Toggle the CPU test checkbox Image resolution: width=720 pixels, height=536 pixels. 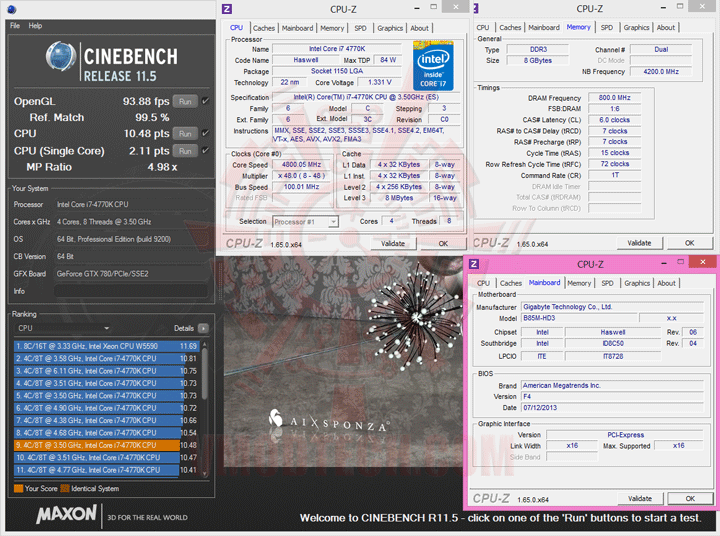coord(205,133)
